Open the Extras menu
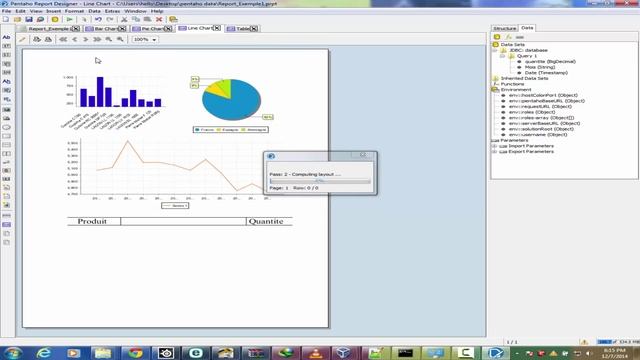Image resolution: width=640 pixels, height=360 pixels. pos(112,11)
